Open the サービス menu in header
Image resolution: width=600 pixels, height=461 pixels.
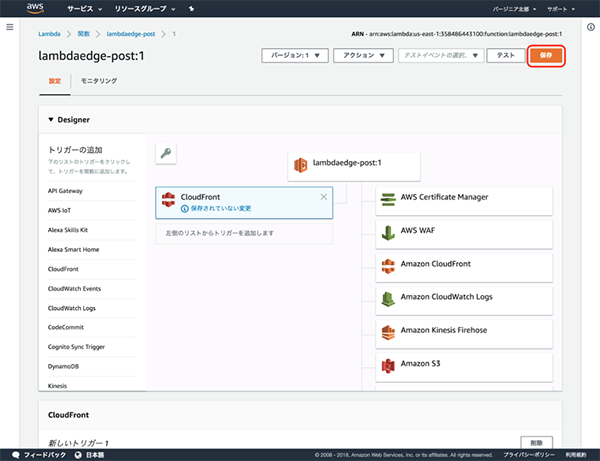pos(85,9)
